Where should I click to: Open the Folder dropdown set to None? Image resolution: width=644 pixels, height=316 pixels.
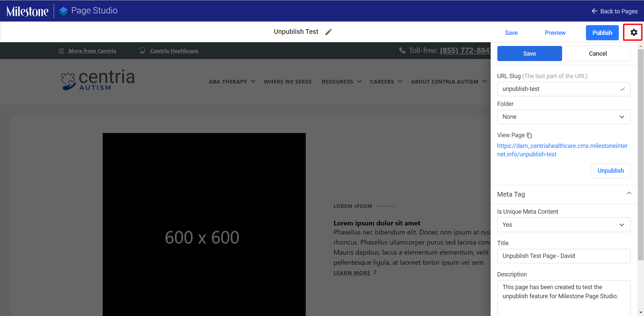tap(563, 117)
